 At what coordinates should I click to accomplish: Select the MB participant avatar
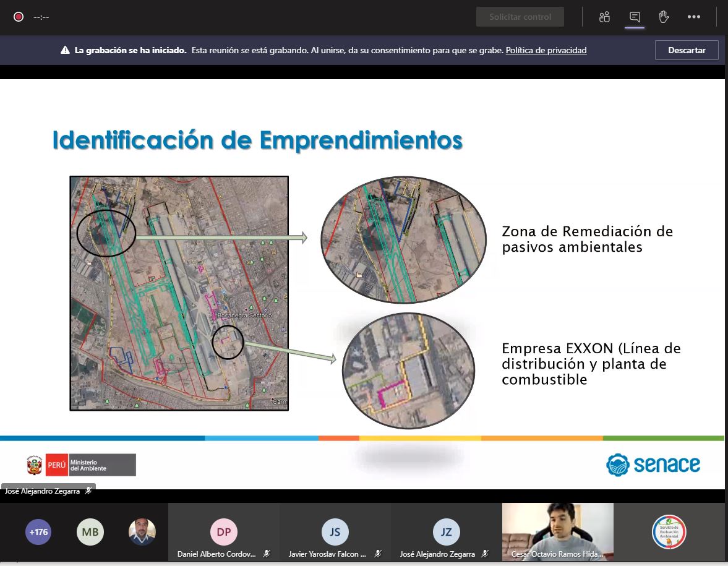tap(90, 531)
